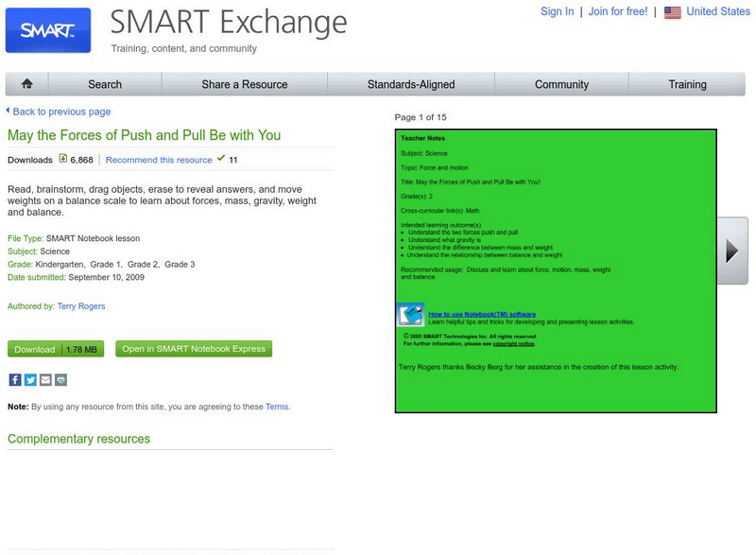The width and height of the screenshot is (756, 555).
Task: Email this resource using envelope icon
Action: click(x=45, y=380)
